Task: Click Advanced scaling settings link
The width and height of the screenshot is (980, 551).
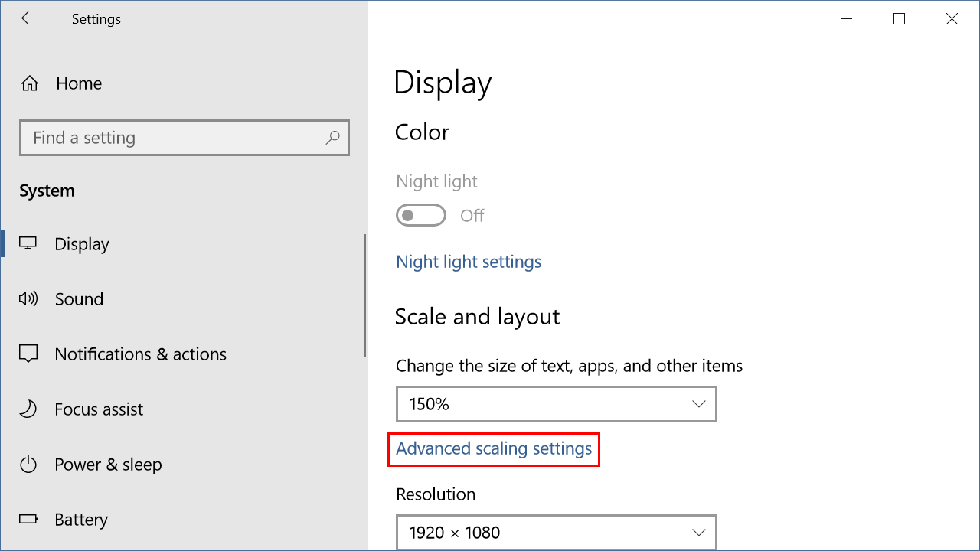Action: (x=494, y=448)
